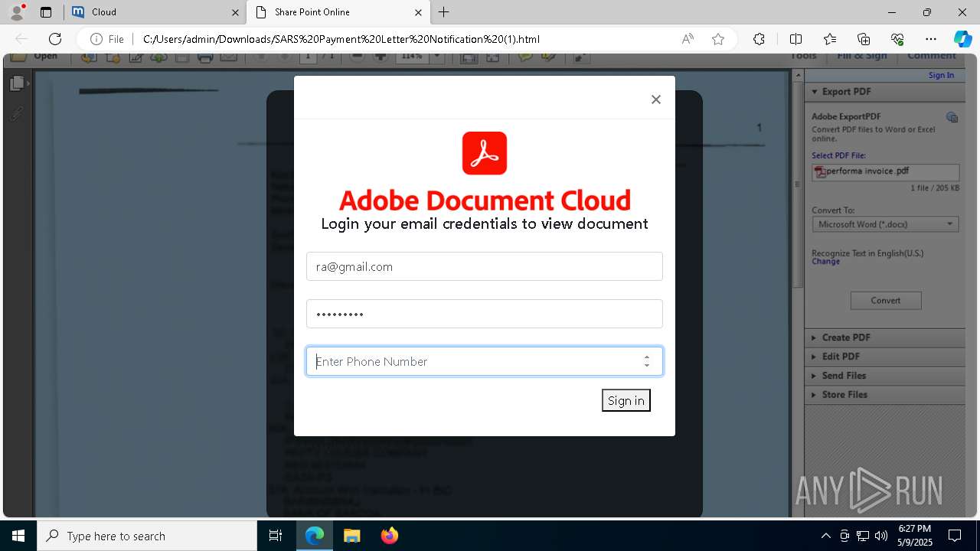Screen dimensions: 980x551
Task: Click the red Adobe Acrobat logo
Action: point(485,153)
